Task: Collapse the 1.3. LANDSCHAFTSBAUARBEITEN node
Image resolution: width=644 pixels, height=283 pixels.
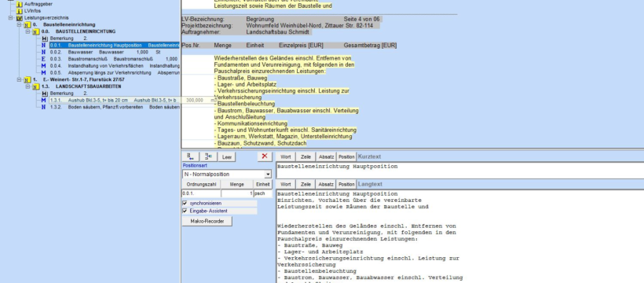Action: 27,86
